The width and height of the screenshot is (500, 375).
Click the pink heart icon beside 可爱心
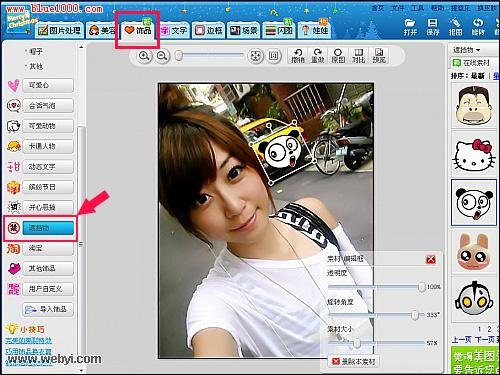pos(14,85)
